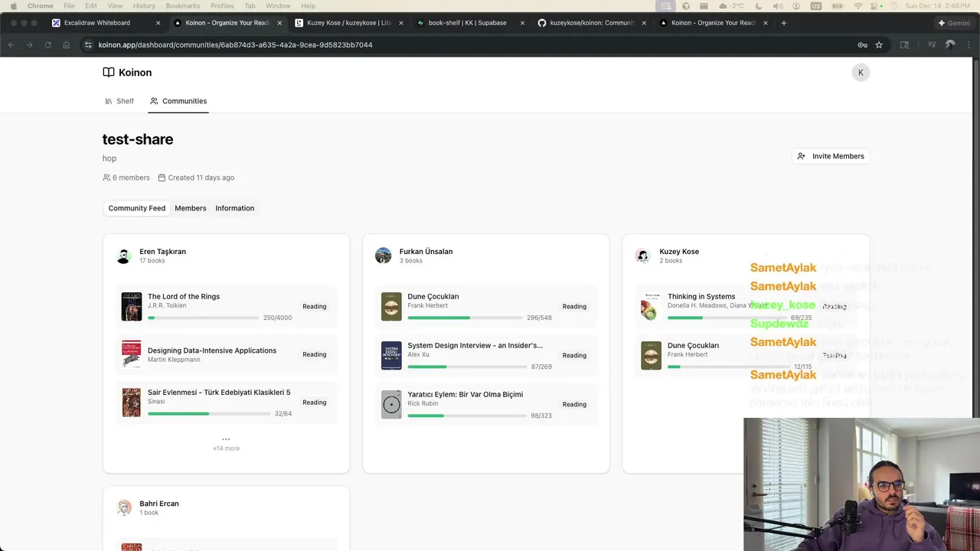Click Eren Taşkıran's profile avatar
The image size is (980, 551).
click(124, 256)
